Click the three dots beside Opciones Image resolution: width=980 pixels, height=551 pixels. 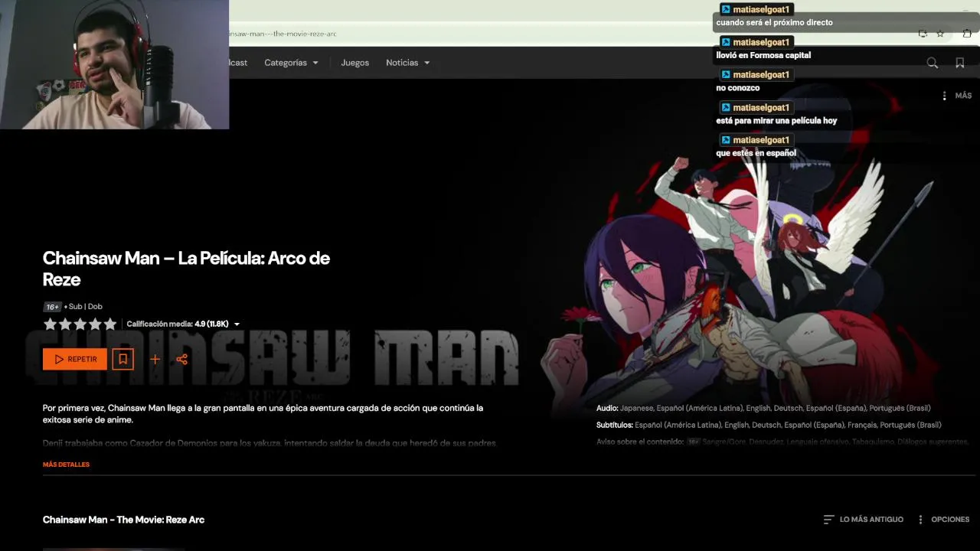pyautogui.click(x=920, y=520)
